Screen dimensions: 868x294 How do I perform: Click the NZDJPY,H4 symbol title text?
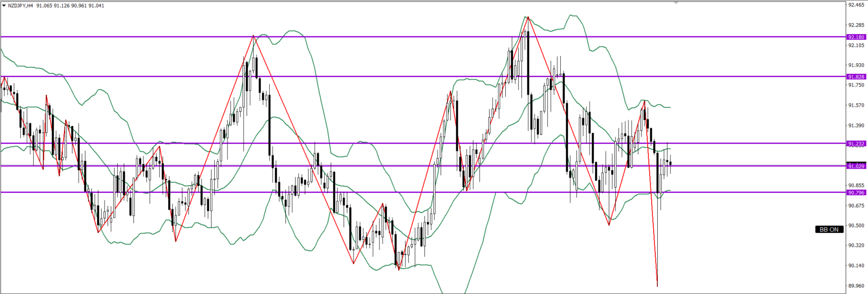[x=21, y=6]
